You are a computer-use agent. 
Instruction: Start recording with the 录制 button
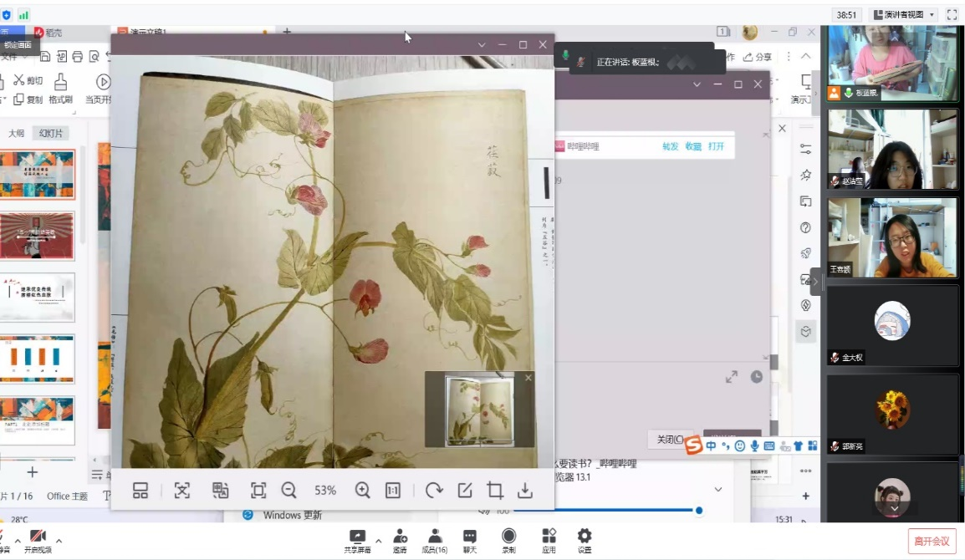508,540
